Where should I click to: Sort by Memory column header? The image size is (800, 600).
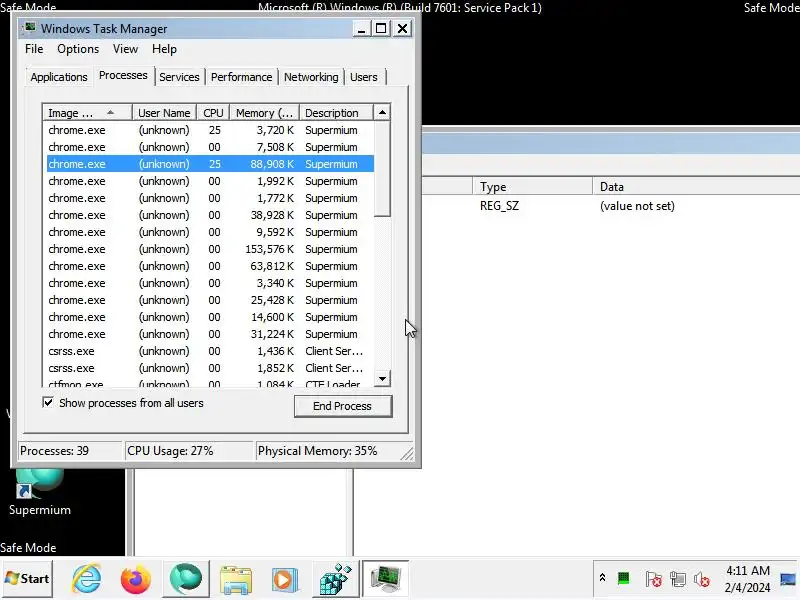tap(264, 113)
